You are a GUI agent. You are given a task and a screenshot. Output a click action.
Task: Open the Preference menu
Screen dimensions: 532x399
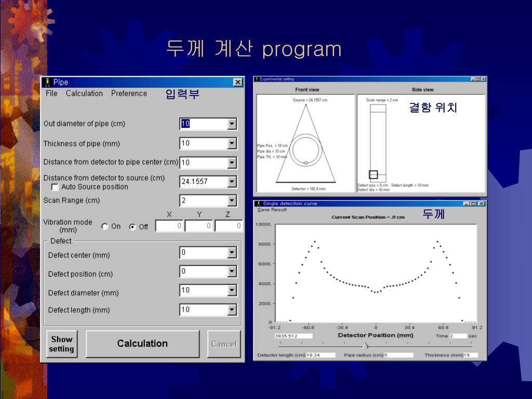tap(129, 94)
